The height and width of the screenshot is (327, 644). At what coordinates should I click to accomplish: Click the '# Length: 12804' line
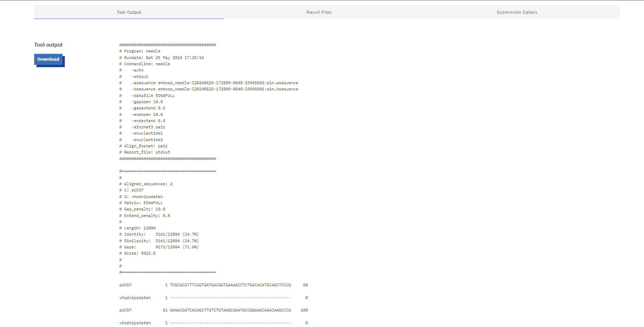tap(137, 228)
